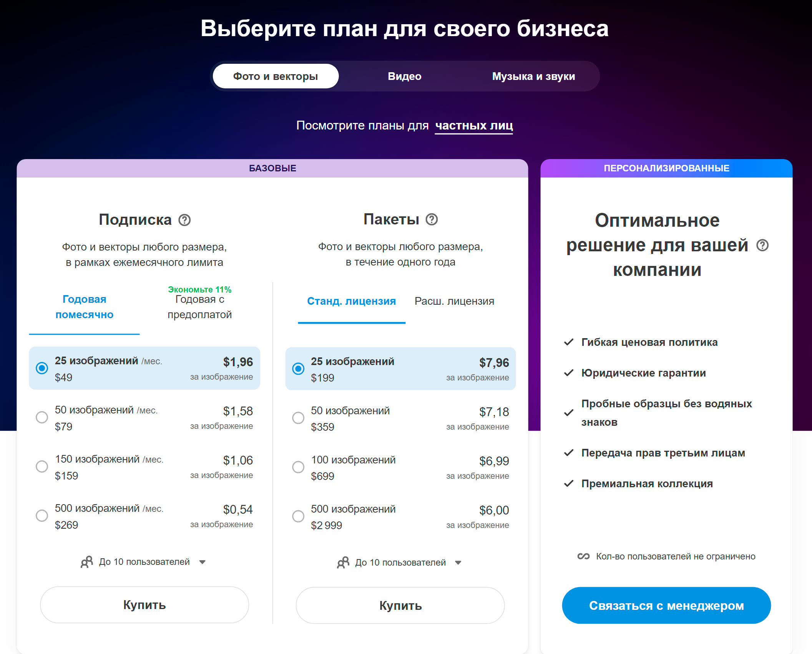Switch to the Видео tab

tap(405, 76)
